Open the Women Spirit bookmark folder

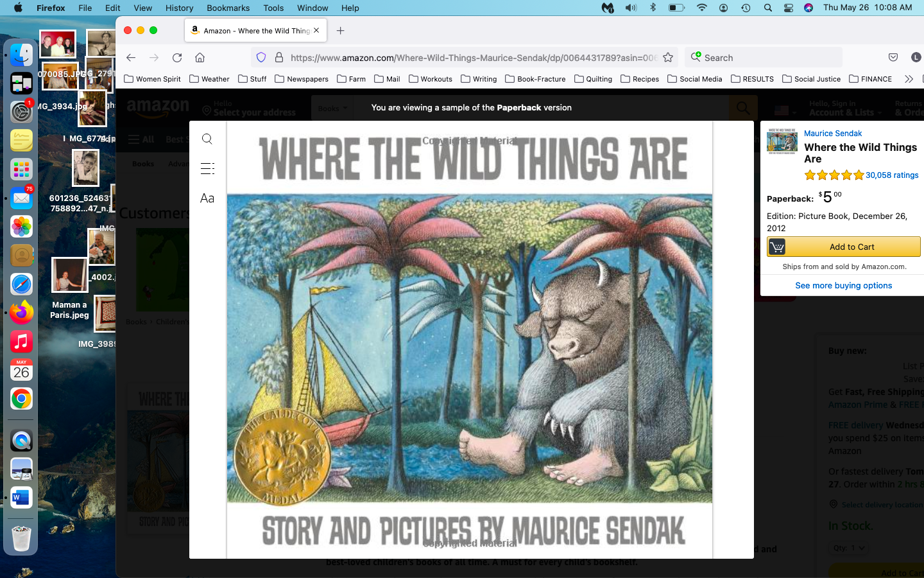(152, 79)
